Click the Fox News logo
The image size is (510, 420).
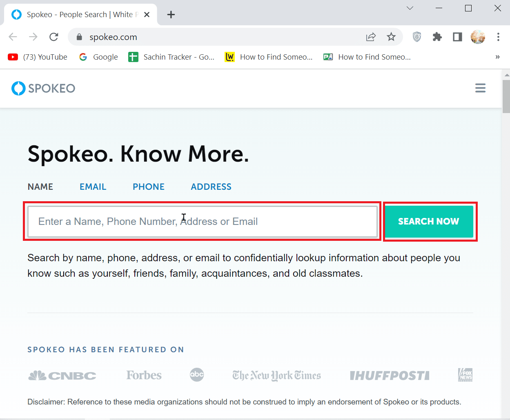pyautogui.click(x=465, y=375)
